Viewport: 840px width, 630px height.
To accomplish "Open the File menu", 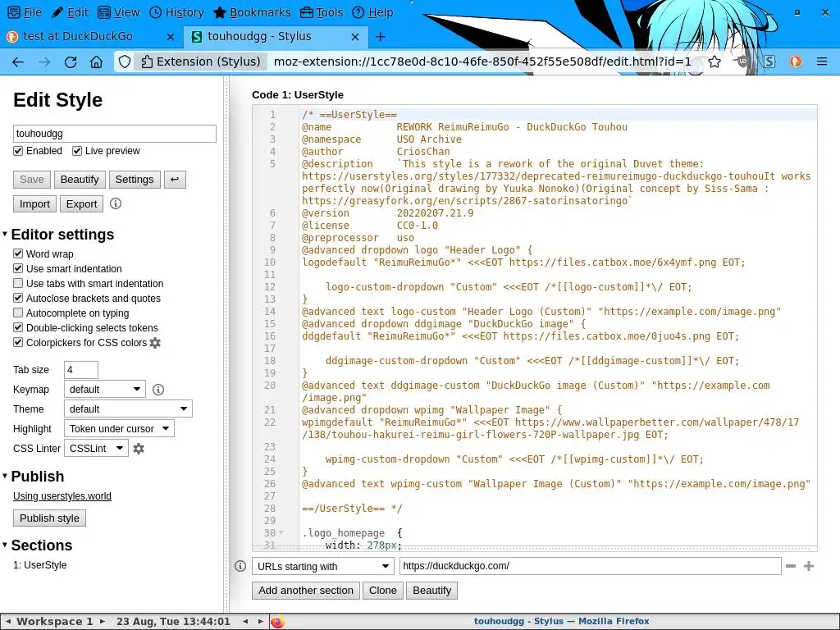I will point(25,12).
